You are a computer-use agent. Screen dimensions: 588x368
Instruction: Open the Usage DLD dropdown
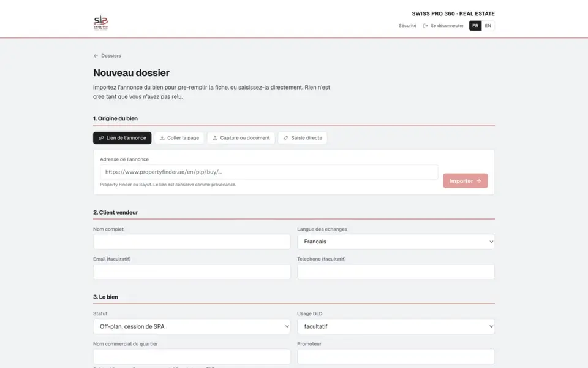(x=396, y=327)
